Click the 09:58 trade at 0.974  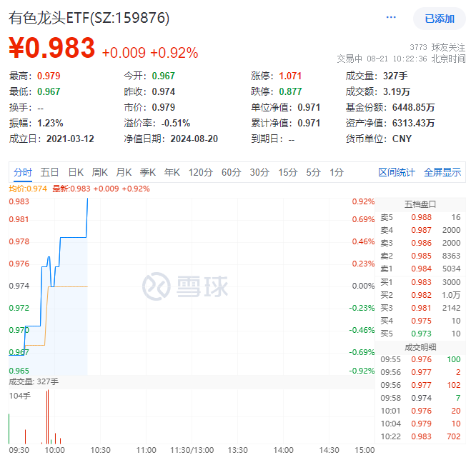[420, 398]
